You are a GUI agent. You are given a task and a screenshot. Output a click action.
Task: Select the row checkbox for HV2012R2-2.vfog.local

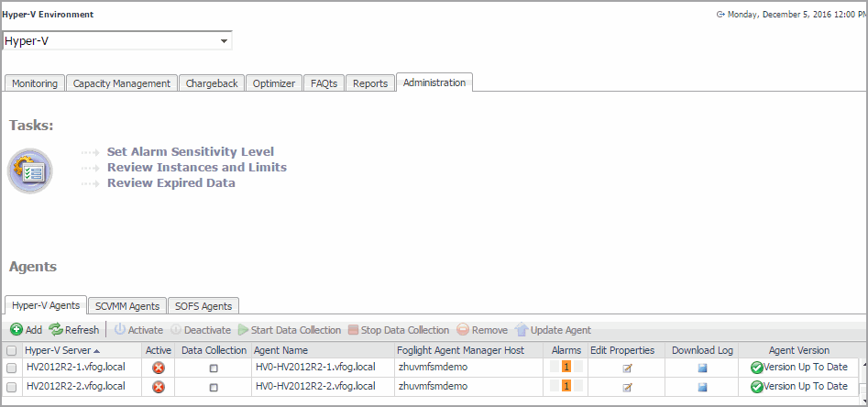coord(11,388)
